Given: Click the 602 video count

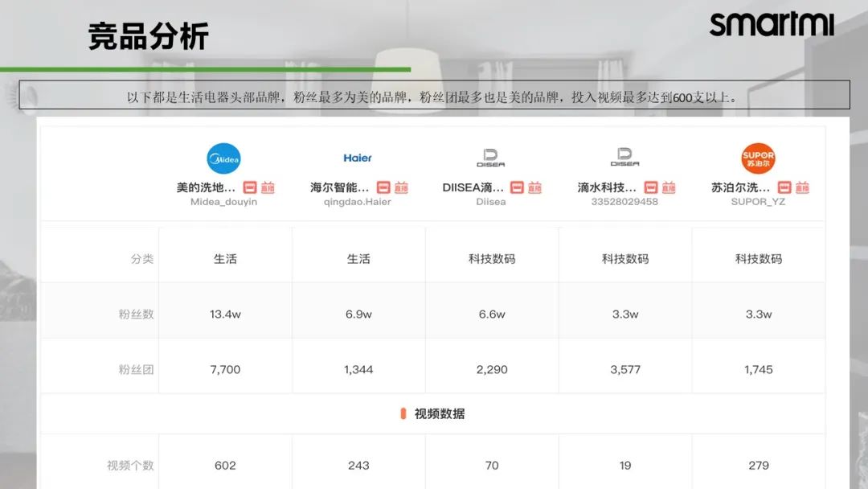Looking at the screenshot, I should 225,466.
